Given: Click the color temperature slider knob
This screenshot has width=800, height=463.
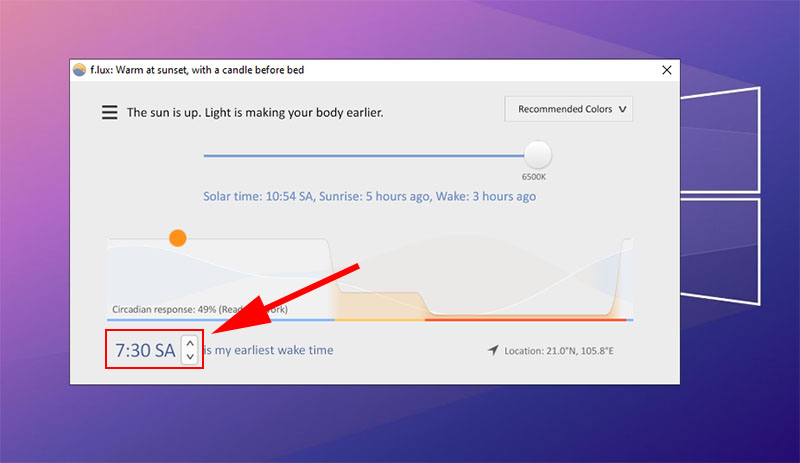Looking at the screenshot, I should [538, 155].
